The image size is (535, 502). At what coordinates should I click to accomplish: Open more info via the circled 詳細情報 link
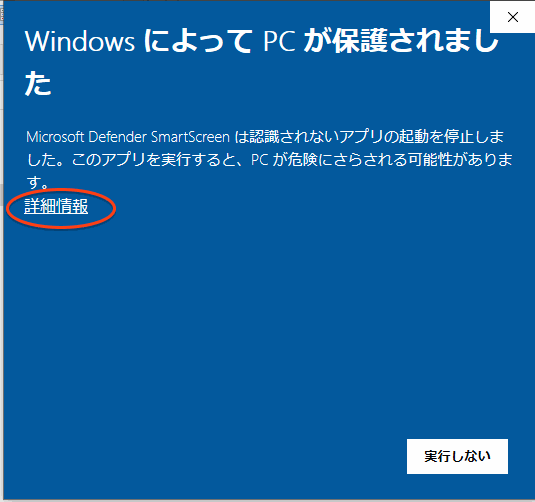tap(56, 206)
